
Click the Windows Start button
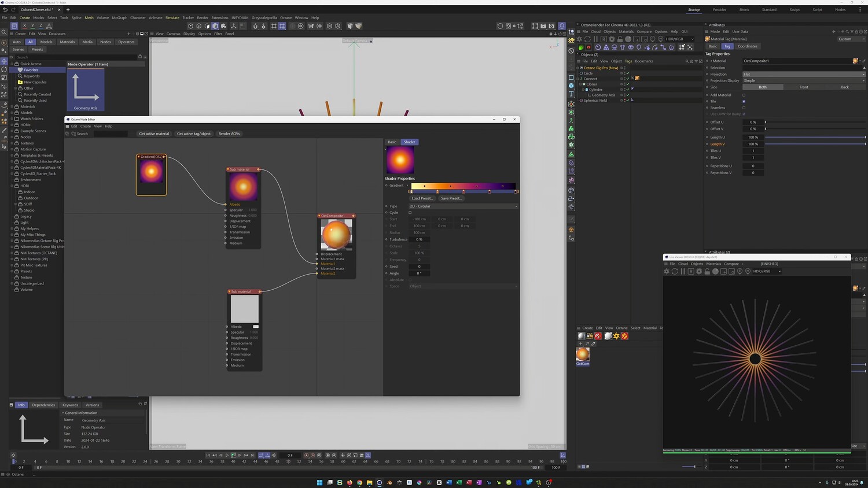click(319, 482)
